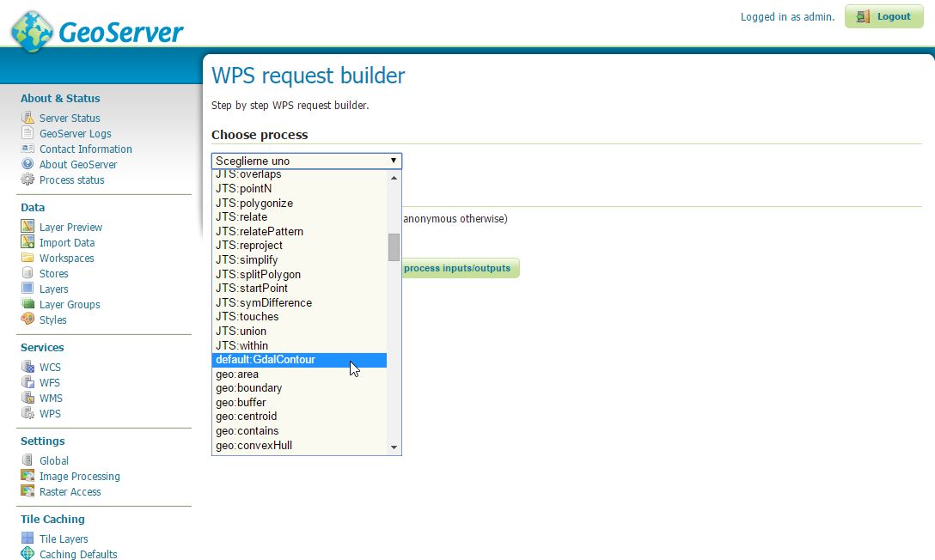Click the GeoServer globe logo
The width and height of the screenshot is (935, 560).
[x=32, y=32]
